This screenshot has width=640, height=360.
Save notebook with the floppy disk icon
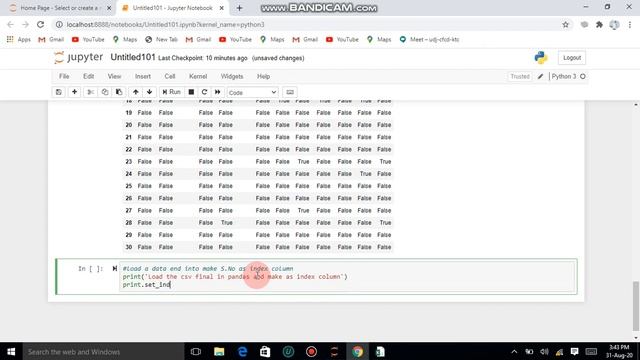(x=59, y=92)
